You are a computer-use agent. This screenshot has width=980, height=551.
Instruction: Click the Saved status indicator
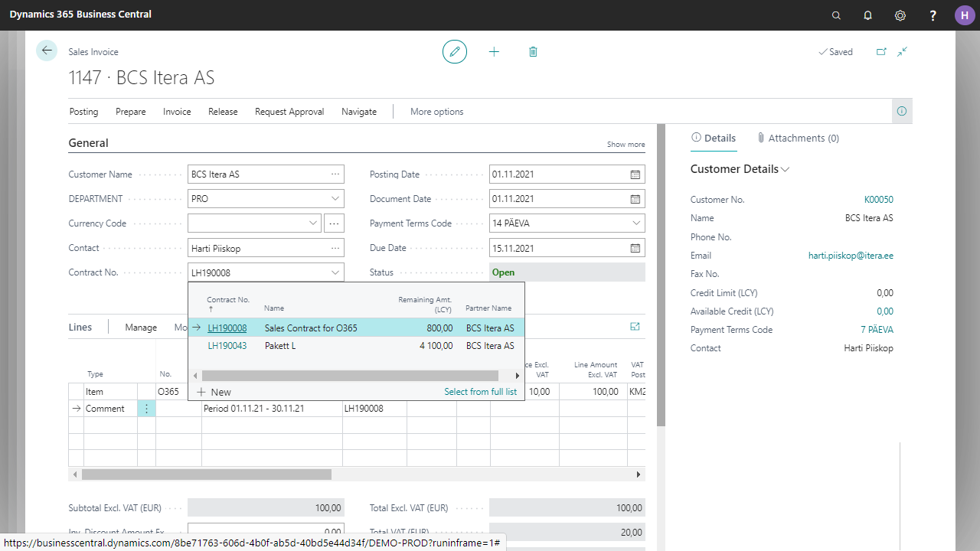(835, 52)
